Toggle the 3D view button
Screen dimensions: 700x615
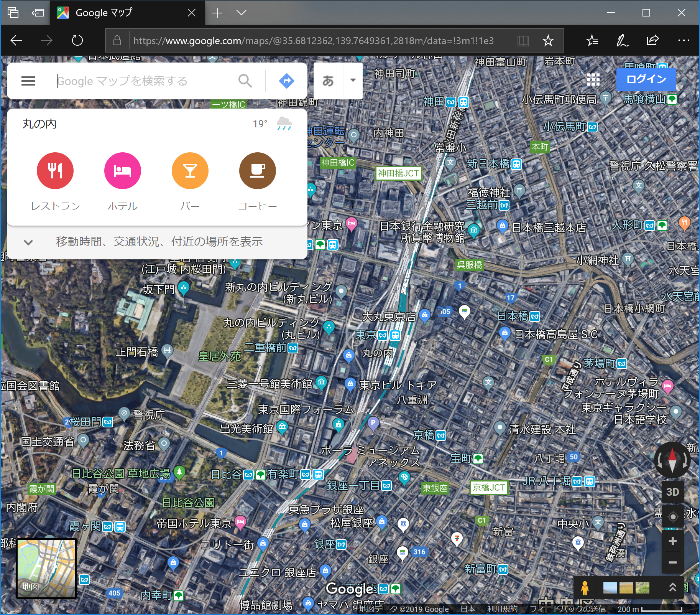pos(672,492)
